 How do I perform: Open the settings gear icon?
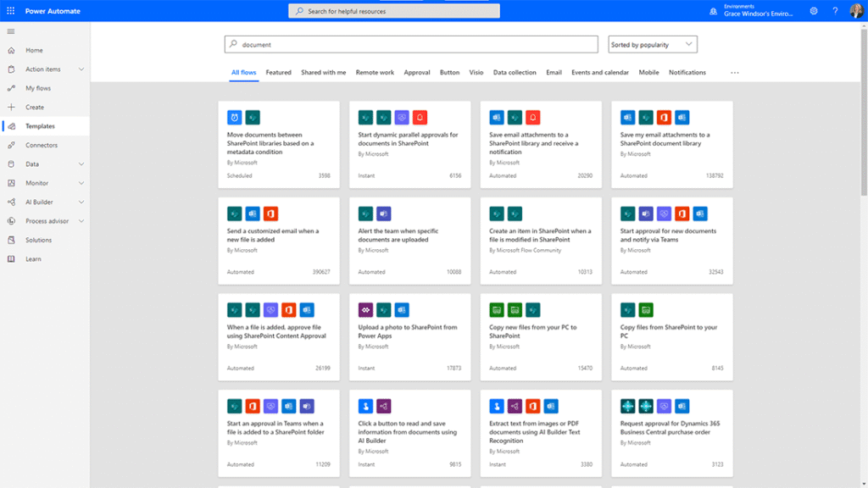[814, 11]
